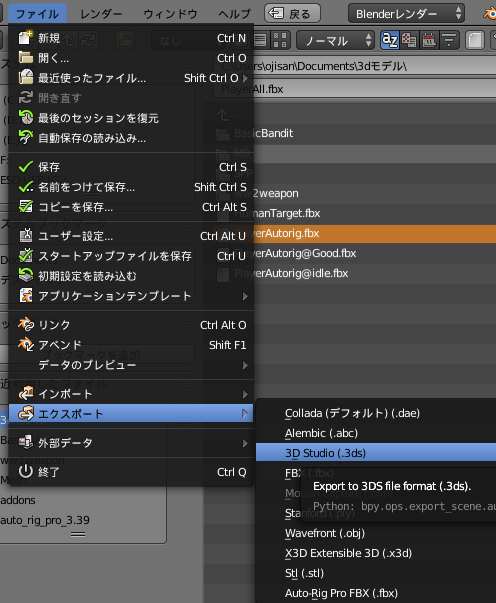Click the 新規 file icon
The width and height of the screenshot is (496, 603).
click(26, 38)
